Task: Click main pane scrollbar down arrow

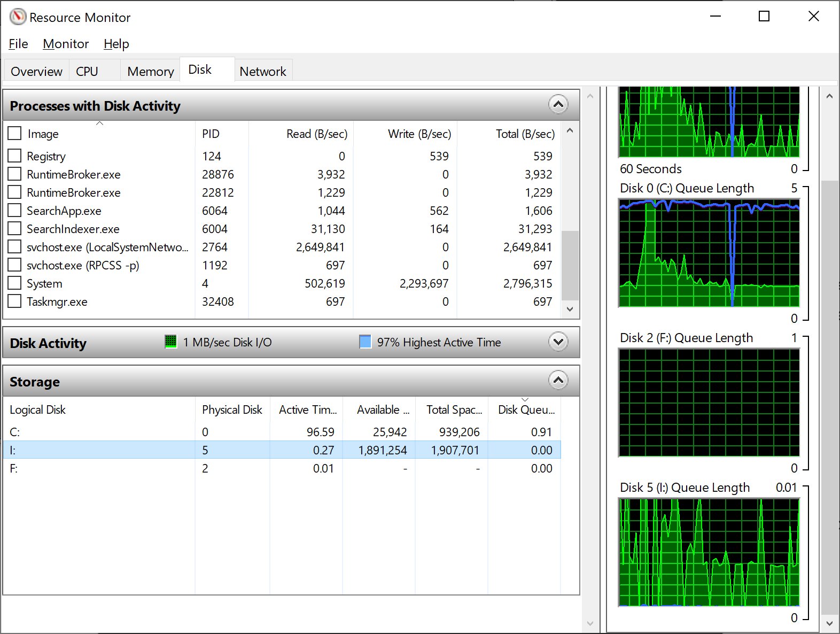Action: [590, 623]
